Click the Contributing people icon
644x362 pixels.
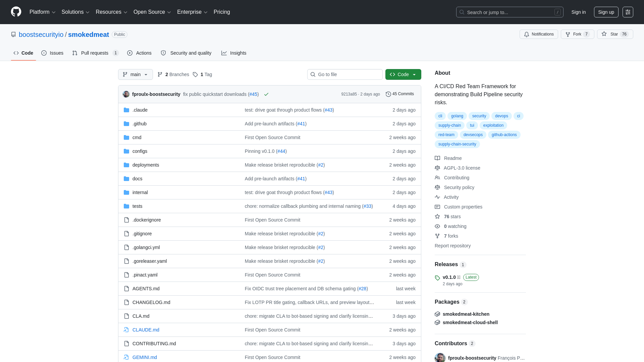point(437,178)
